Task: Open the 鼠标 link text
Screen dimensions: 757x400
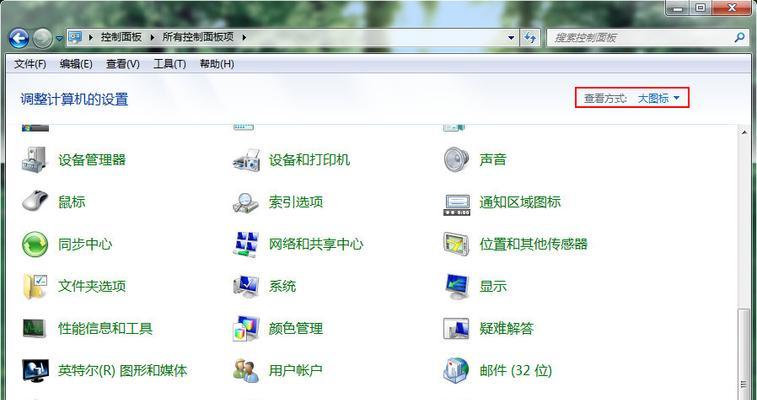Action: (x=71, y=202)
